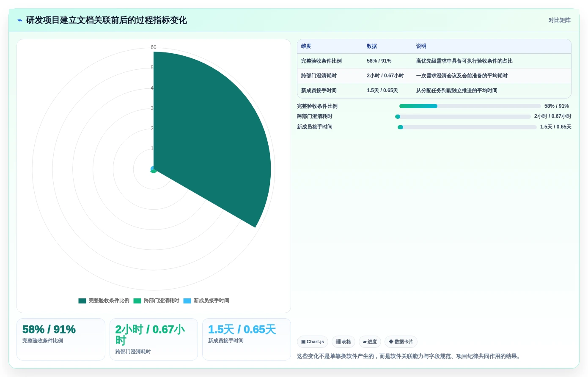
Task: Toggle 新成员接手时间 legend color swatch
Action: point(187,301)
